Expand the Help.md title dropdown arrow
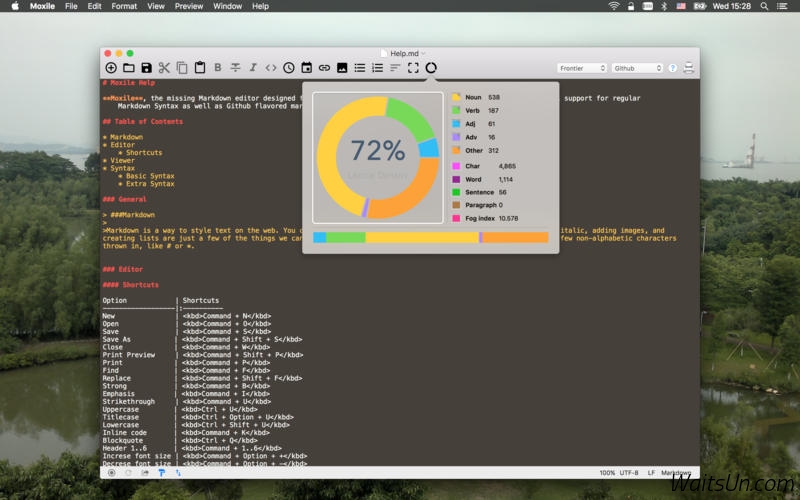 (423, 53)
